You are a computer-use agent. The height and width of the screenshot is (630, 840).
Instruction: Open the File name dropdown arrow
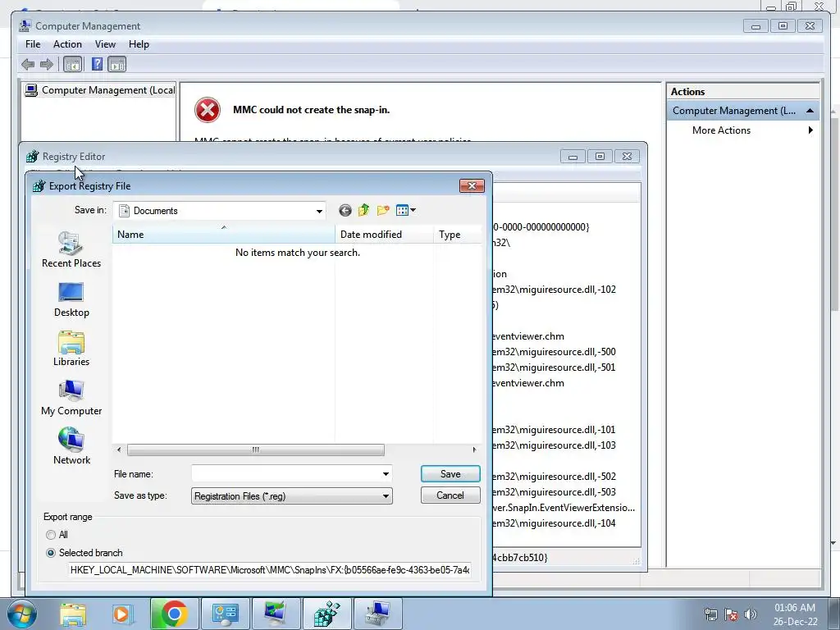click(386, 474)
